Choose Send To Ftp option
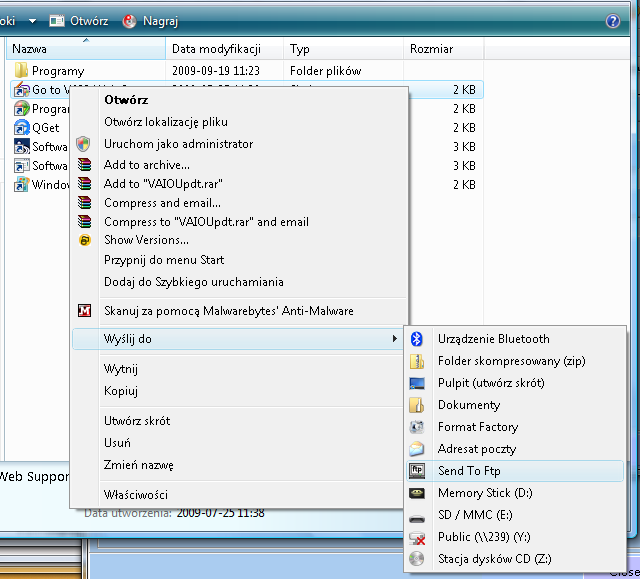Viewport: 640px width, 579px height. (515, 471)
